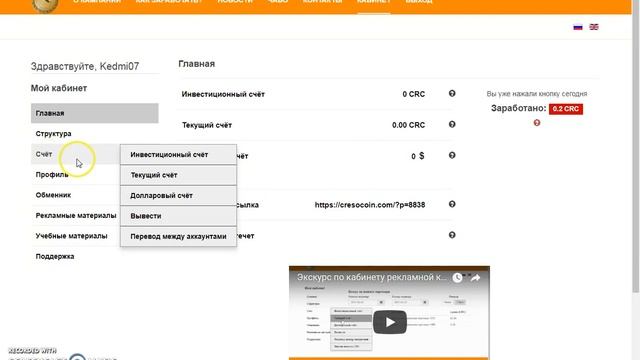640x360 pixels.
Task: Open the Обменник section
Action: click(x=76, y=195)
